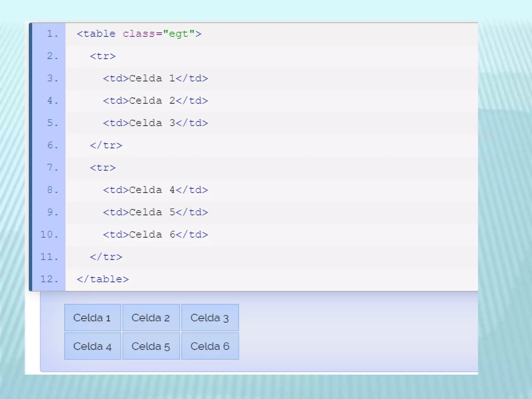Click the code line containing Celda 6

click(155, 235)
